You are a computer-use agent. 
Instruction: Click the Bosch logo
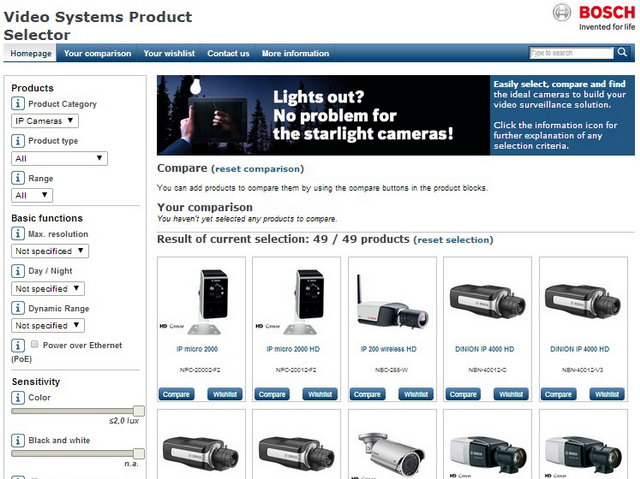pos(594,17)
